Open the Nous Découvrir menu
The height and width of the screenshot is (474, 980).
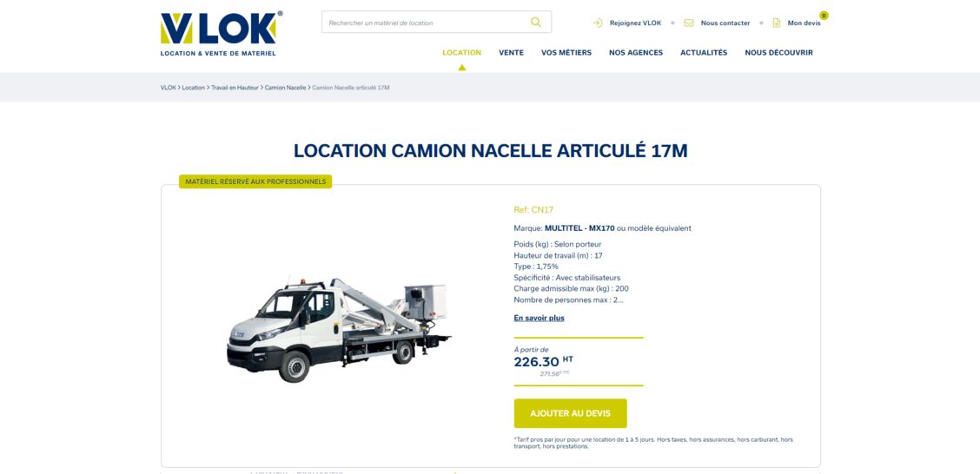point(778,52)
